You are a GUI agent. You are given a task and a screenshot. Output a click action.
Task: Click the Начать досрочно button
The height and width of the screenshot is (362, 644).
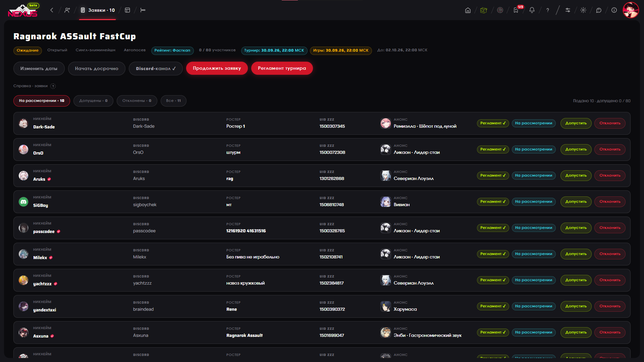coord(97,68)
